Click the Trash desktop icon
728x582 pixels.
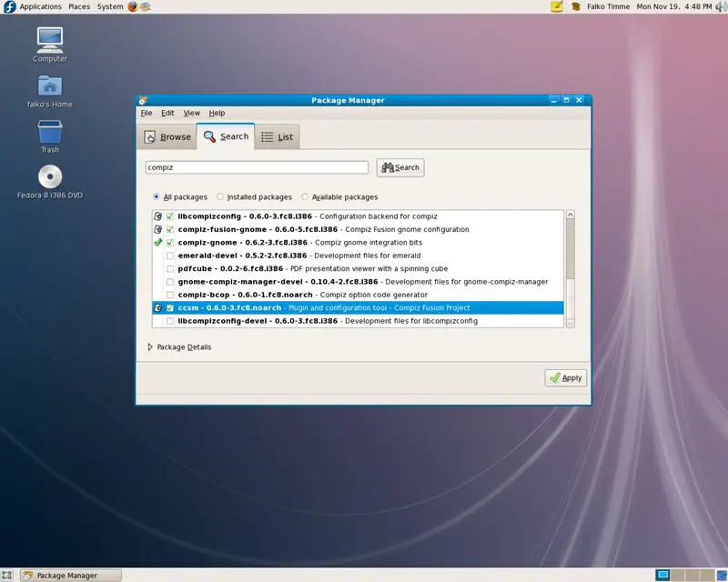pyautogui.click(x=50, y=133)
